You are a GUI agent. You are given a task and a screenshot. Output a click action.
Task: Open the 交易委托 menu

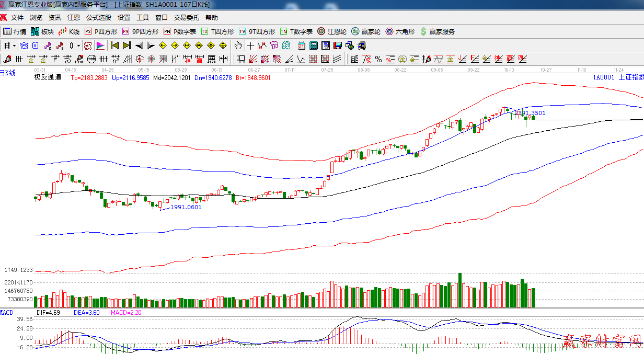[x=186, y=18]
